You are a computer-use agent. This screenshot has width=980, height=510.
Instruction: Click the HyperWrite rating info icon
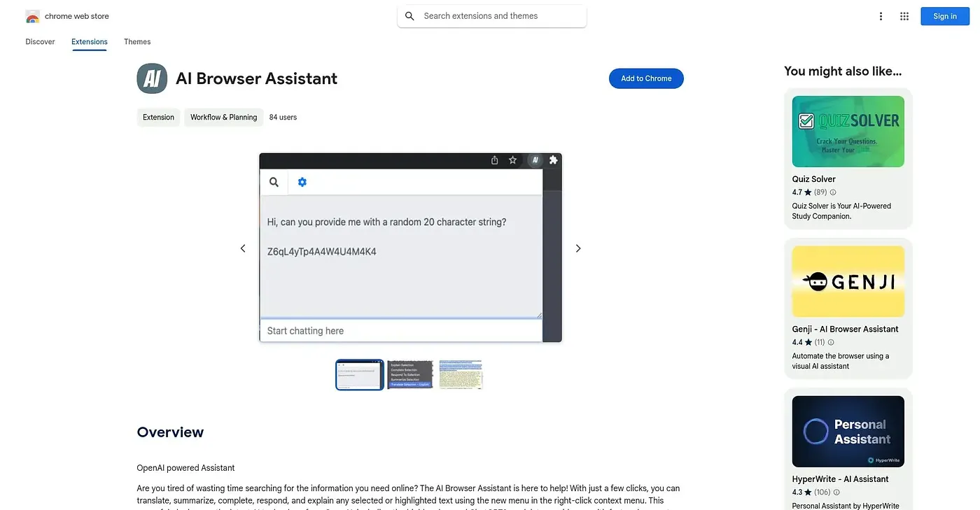tap(836, 493)
